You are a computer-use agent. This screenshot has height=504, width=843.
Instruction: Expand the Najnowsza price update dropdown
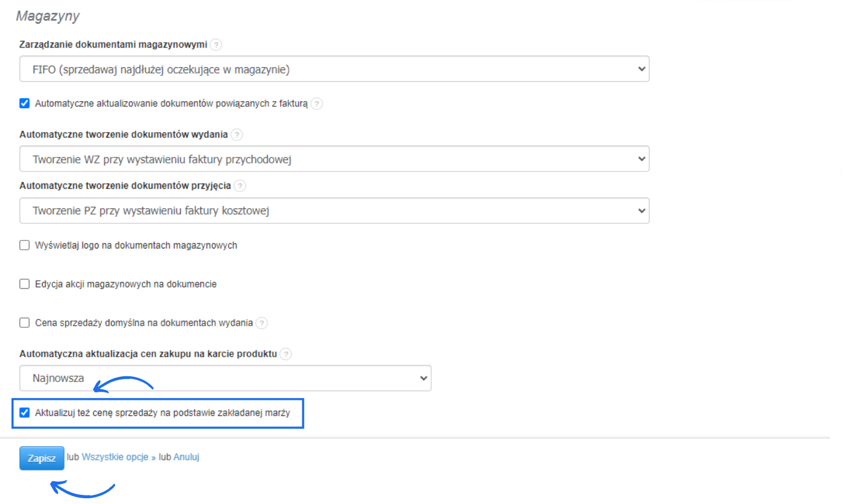[x=225, y=379]
